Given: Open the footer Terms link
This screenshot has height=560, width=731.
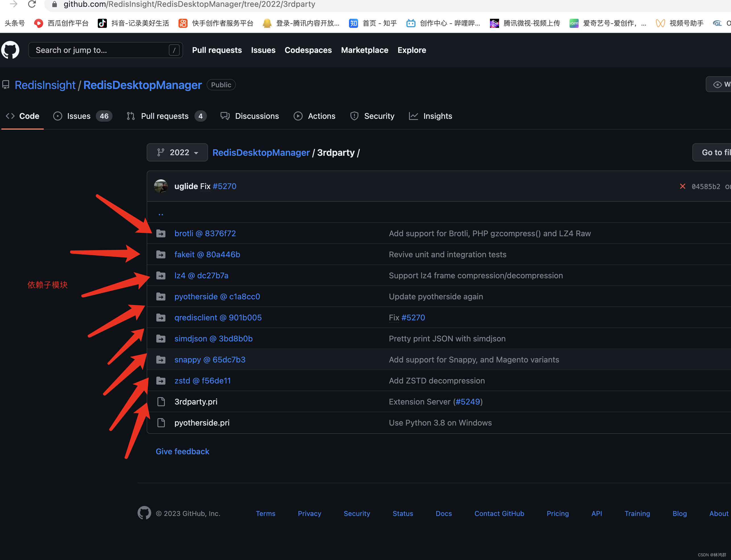Looking at the screenshot, I should 265,513.
